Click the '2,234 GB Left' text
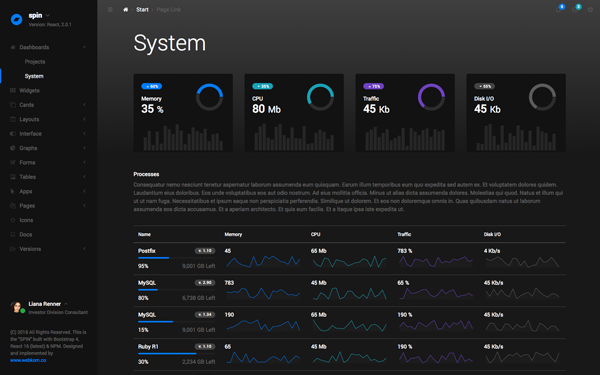 [199, 362]
